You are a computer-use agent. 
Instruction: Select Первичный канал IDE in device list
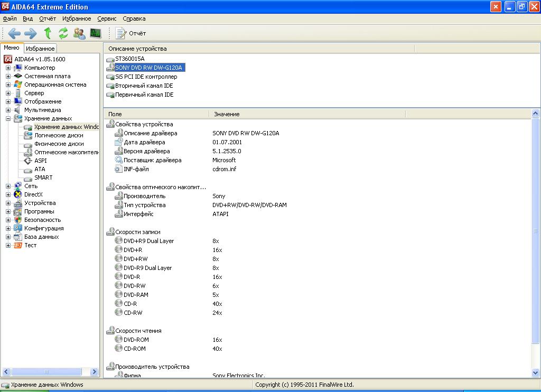(x=144, y=95)
